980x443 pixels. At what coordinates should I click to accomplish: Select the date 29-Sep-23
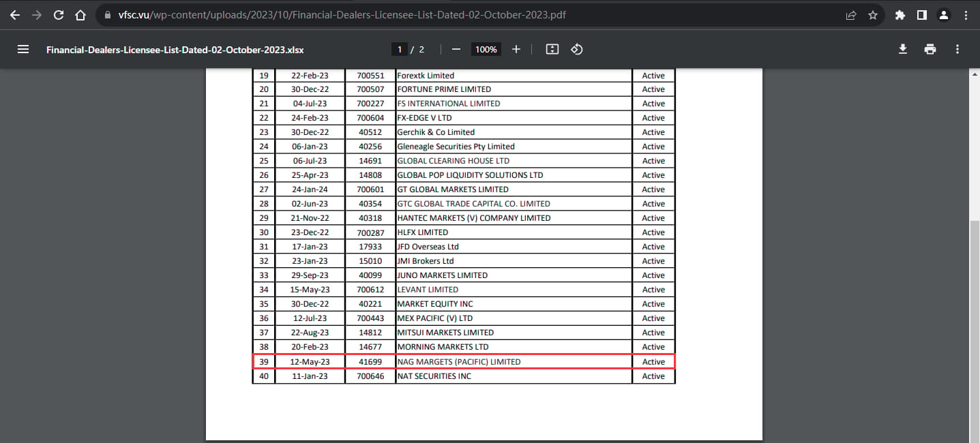coord(310,275)
